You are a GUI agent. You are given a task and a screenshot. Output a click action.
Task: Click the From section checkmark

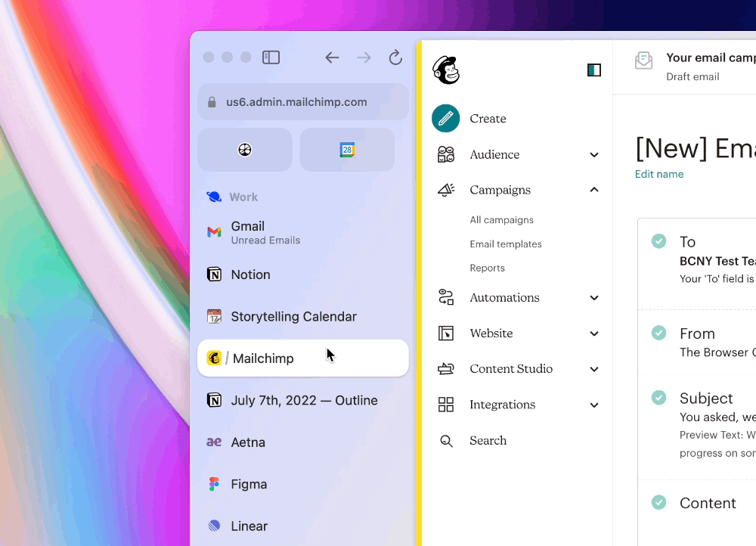[658, 333]
